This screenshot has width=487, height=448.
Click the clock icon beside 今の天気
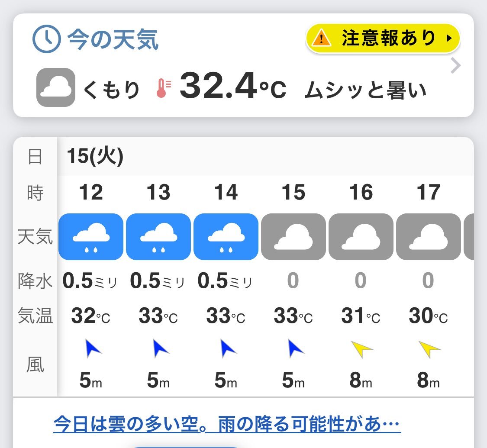pyautogui.click(x=47, y=39)
